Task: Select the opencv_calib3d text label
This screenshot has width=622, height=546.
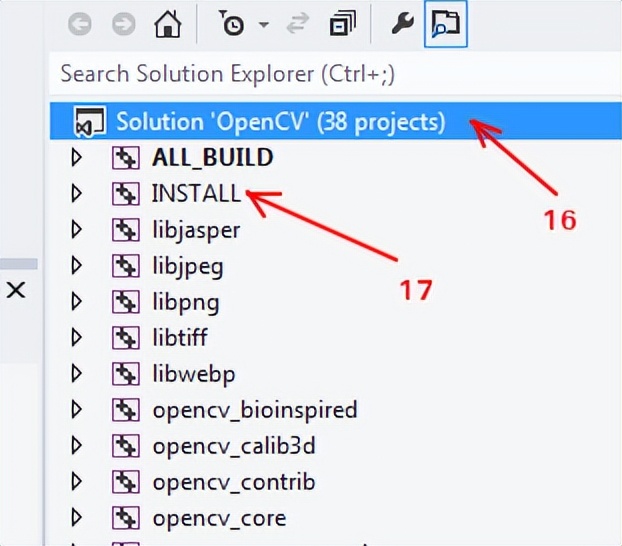Action: (234, 446)
